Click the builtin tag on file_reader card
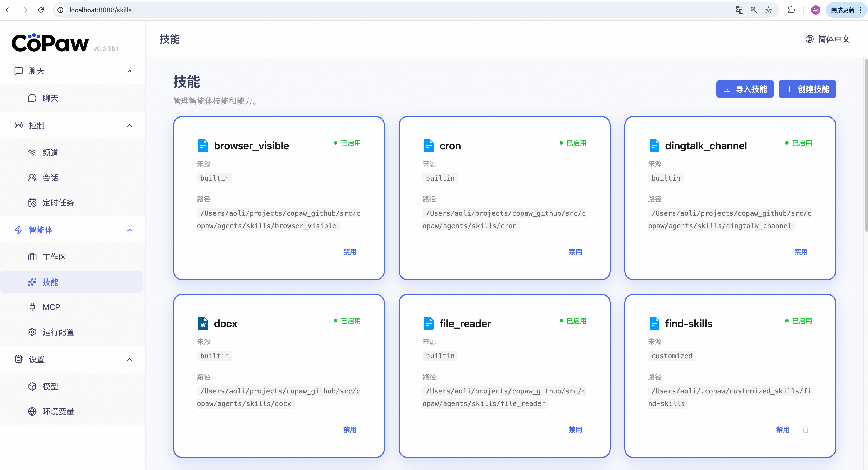The image size is (868, 470). 440,356
